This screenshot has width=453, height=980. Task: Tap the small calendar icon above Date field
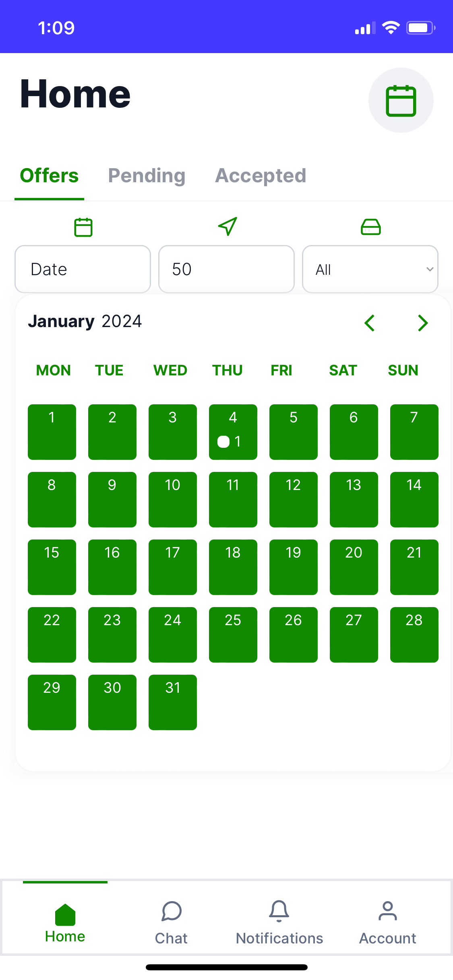[x=83, y=227]
